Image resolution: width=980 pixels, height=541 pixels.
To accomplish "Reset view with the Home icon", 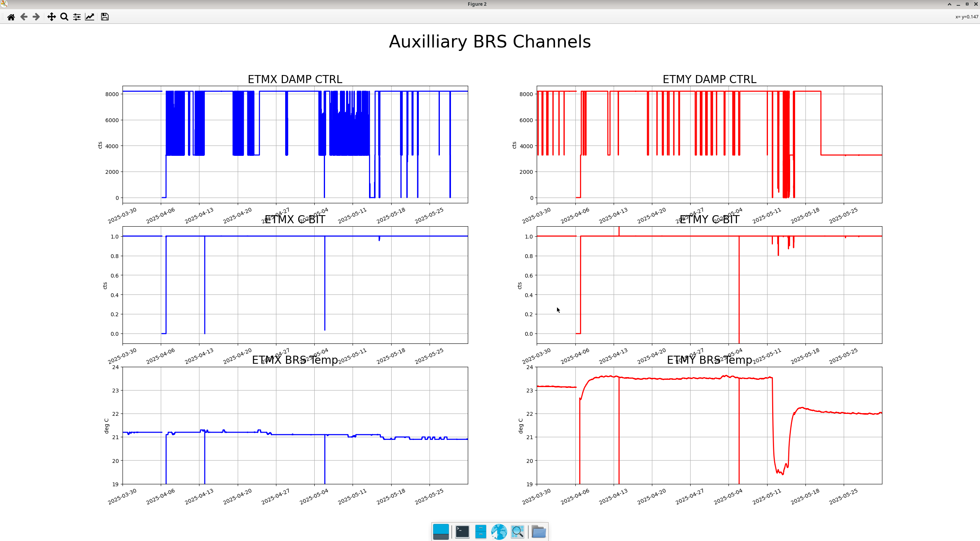I will click(x=11, y=17).
